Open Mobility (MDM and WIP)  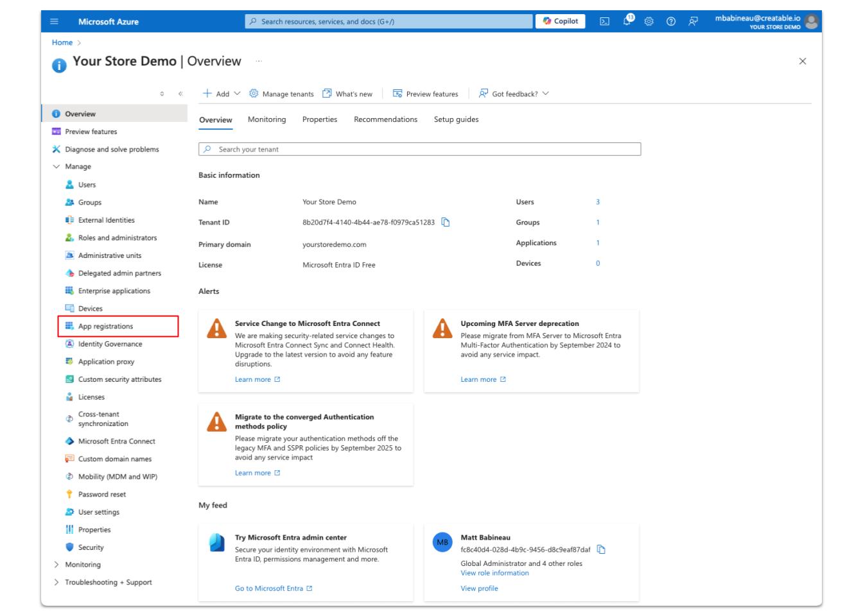[118, 477]
